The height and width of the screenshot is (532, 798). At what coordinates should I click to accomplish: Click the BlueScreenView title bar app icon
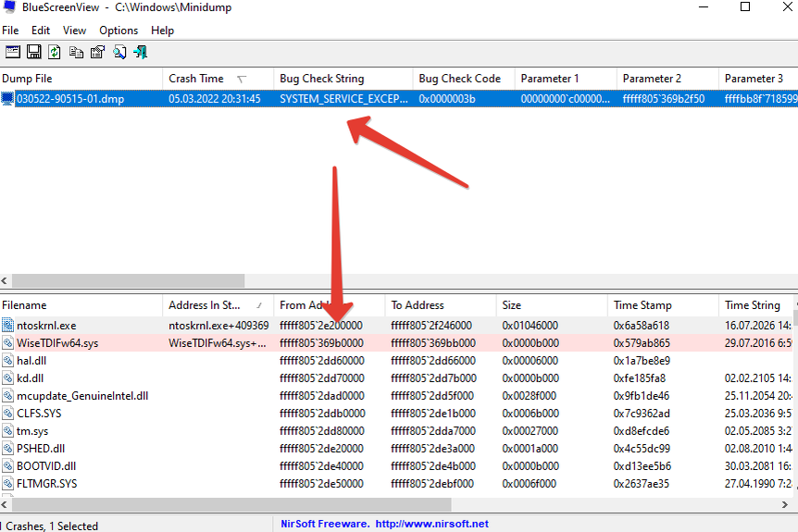point(9,7)
